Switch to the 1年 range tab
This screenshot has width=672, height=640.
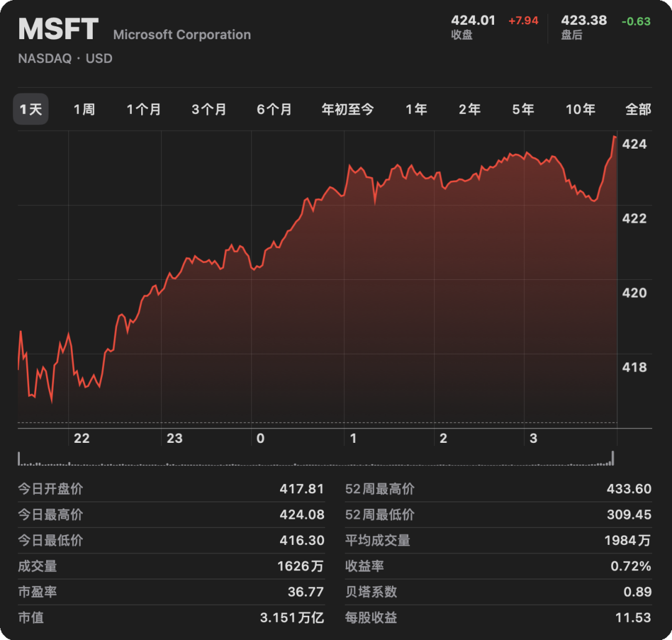click(416, 109)
